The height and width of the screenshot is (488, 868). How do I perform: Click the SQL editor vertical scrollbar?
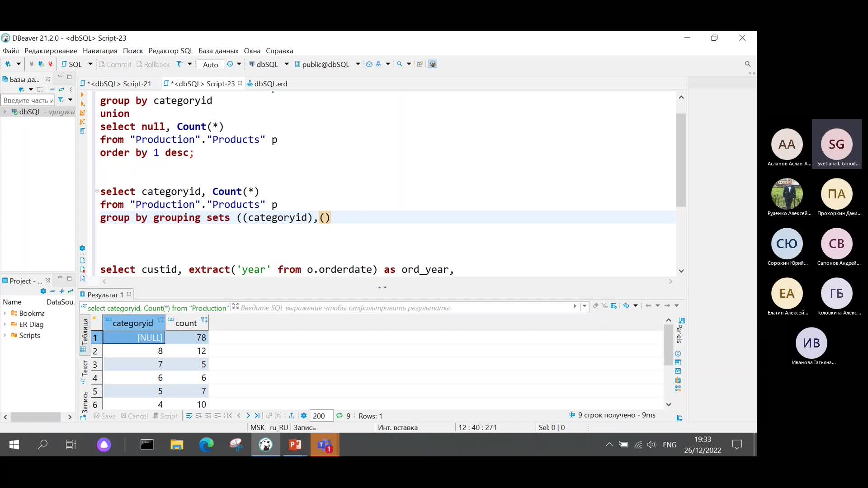[681, 160]
